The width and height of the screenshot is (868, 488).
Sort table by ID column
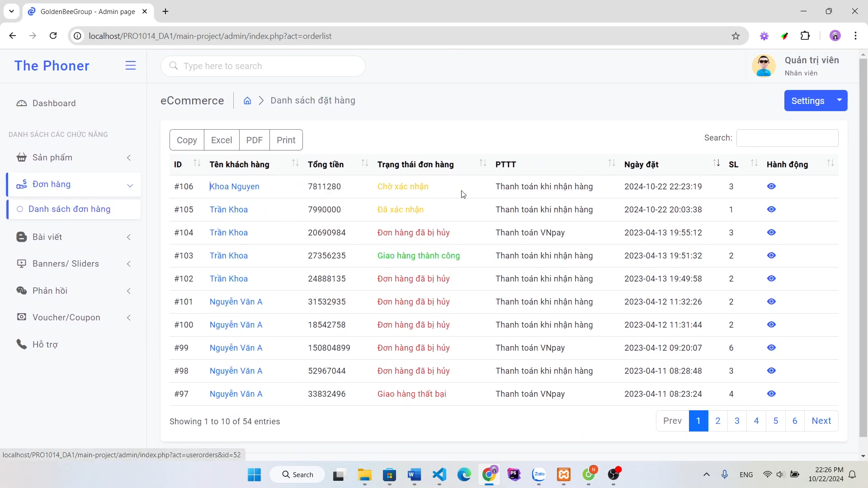coord(187,164)
